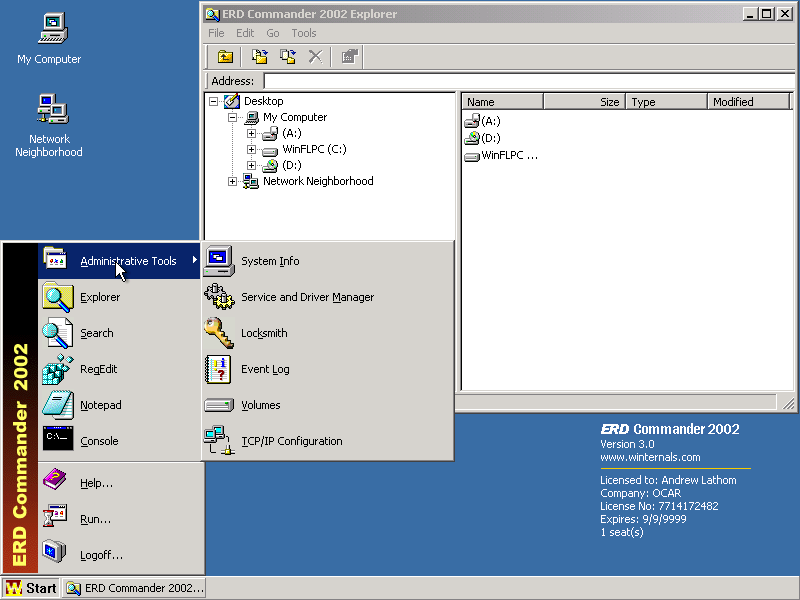Open the Go menu
Screen dimensions: 800x600
click(273, 33)
